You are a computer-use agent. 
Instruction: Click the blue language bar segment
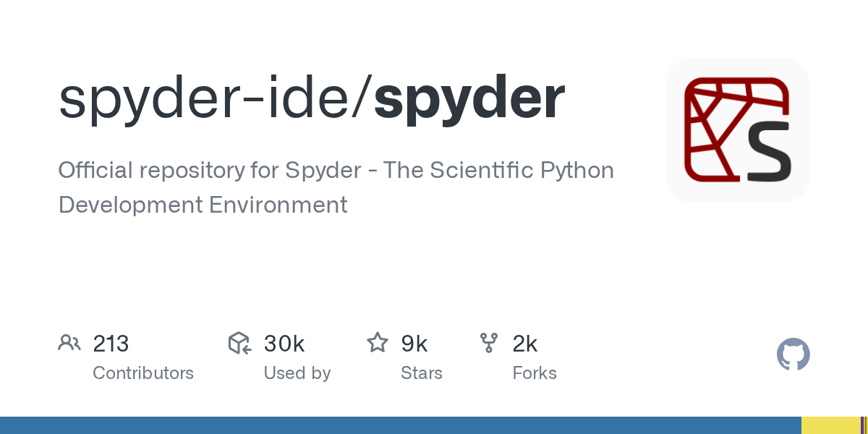(x=398, y=425)
